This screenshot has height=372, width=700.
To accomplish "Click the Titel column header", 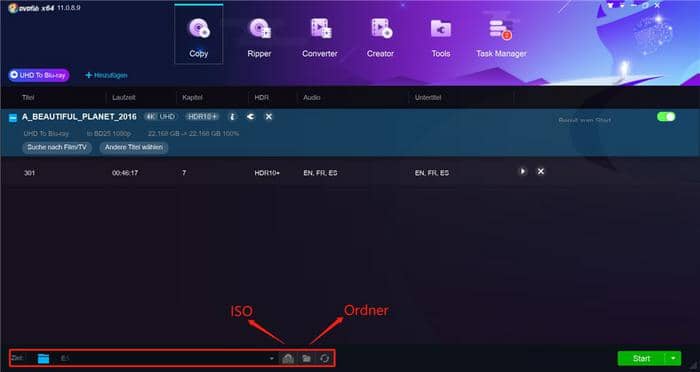I will tap(28, 97).
